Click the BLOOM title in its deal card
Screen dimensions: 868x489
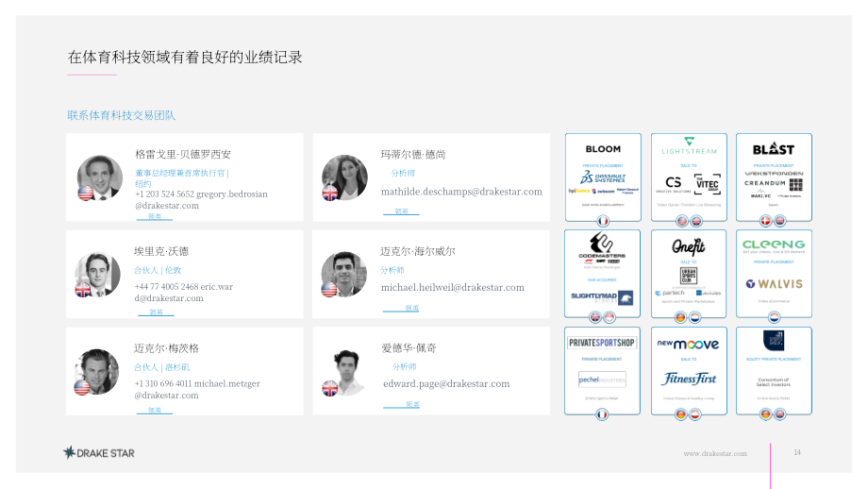(603, 148)
